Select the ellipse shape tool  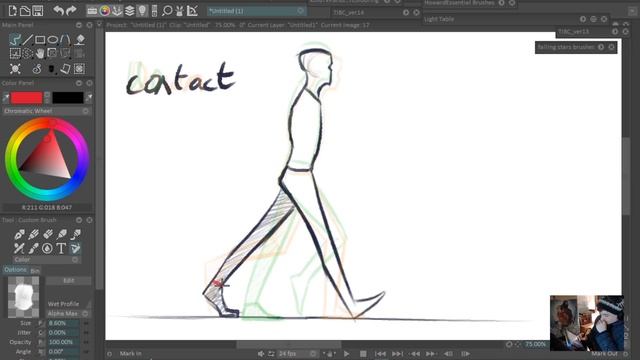coord(53,40)
